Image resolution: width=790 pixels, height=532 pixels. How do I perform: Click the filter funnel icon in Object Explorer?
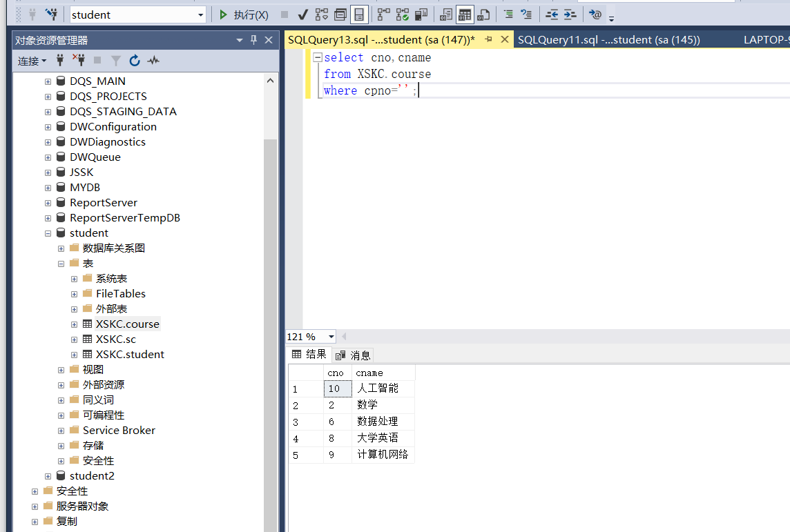[116, 61]
